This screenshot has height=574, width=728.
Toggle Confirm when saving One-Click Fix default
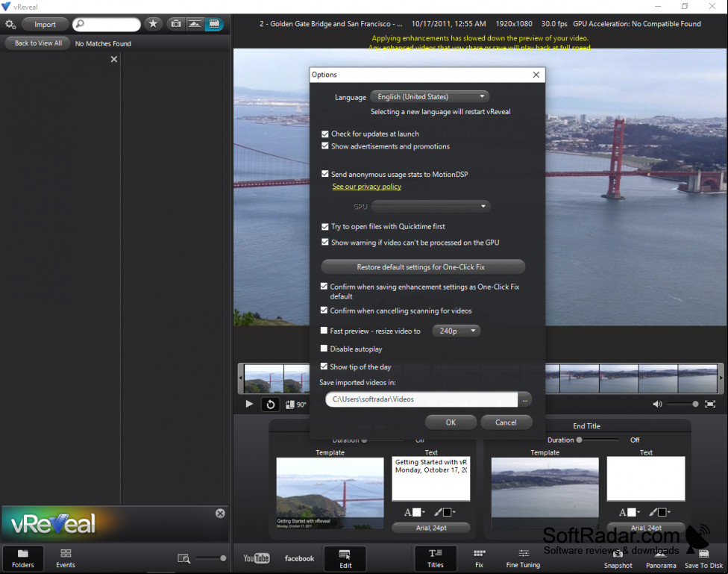click(324, 287)
